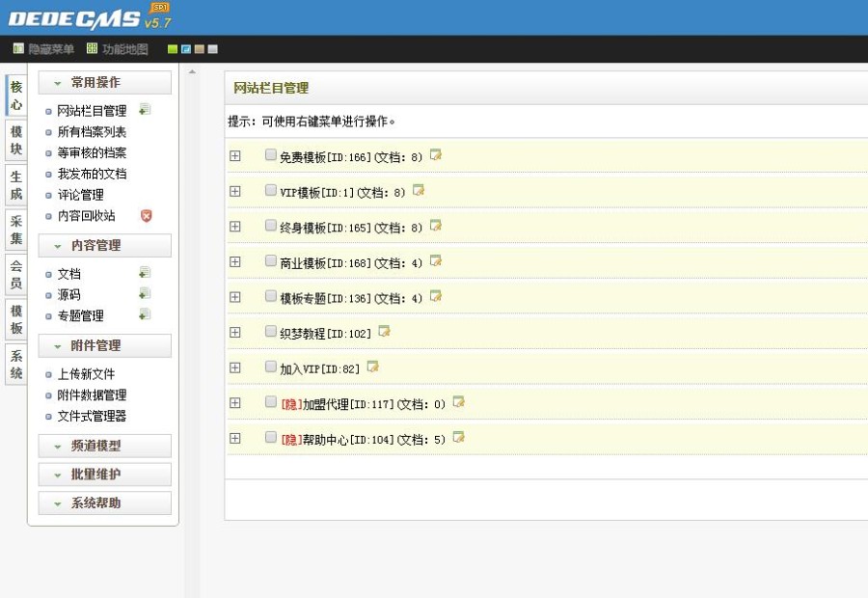Switch to the 生成 side tab

16,185
